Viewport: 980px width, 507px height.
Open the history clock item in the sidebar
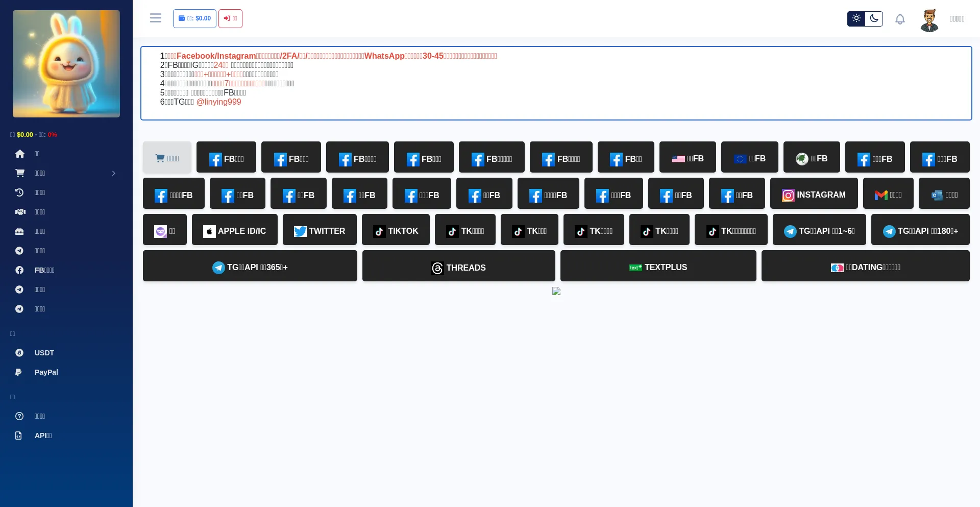(x=66, y=192)
